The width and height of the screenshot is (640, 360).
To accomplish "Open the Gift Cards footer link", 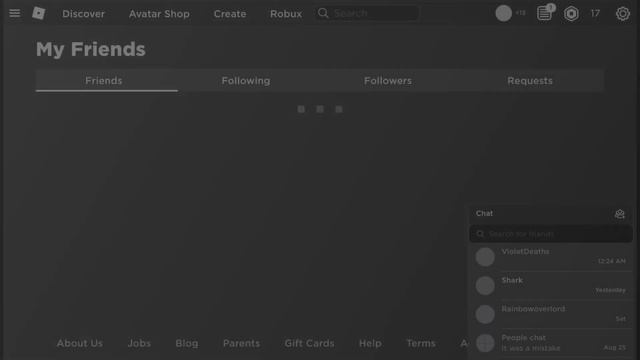I will click(x=309, y=343).
